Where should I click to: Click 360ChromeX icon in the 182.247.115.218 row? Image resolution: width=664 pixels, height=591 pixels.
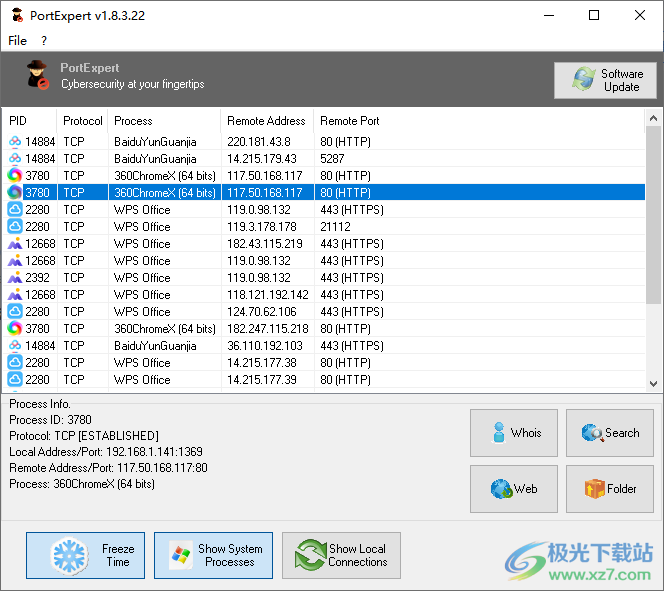pyautogui.click(x=15, y=329)
